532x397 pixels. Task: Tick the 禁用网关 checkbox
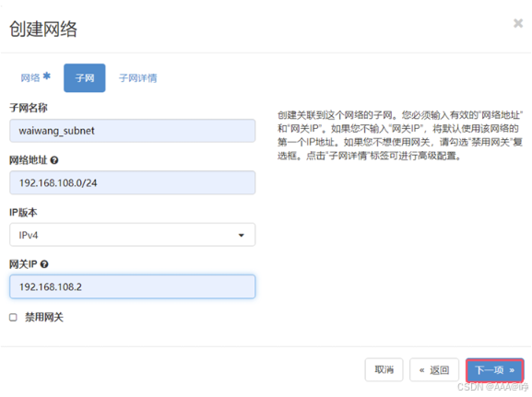coord(13,318)
